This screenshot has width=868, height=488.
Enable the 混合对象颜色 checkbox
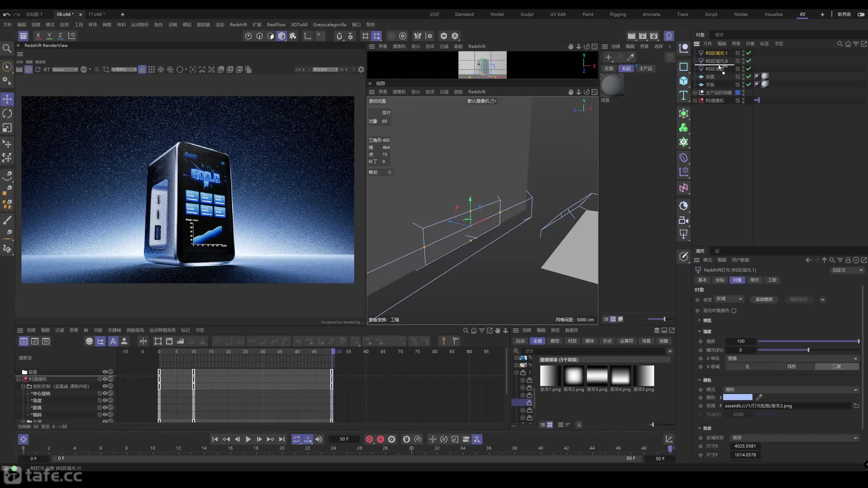tap(734, 310)
